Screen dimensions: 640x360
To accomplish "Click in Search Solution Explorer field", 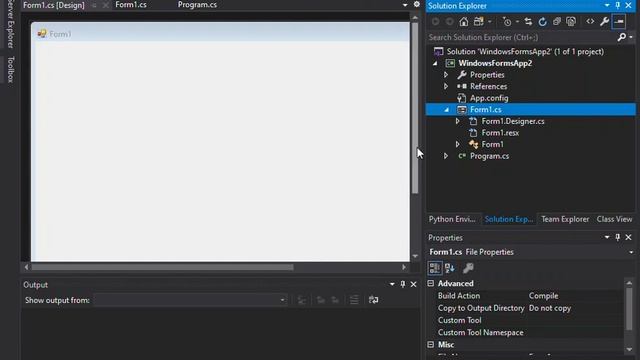I will point(521,37).
